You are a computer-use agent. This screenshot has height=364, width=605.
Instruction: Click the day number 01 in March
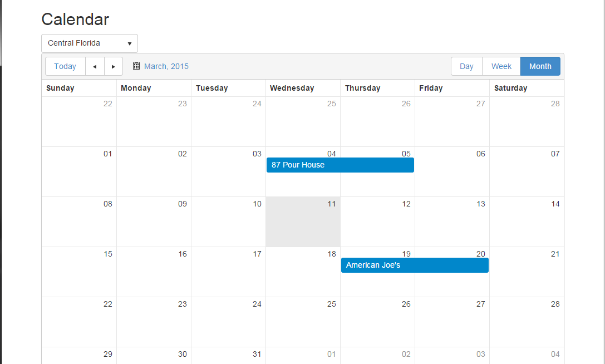tap(107, 154)
